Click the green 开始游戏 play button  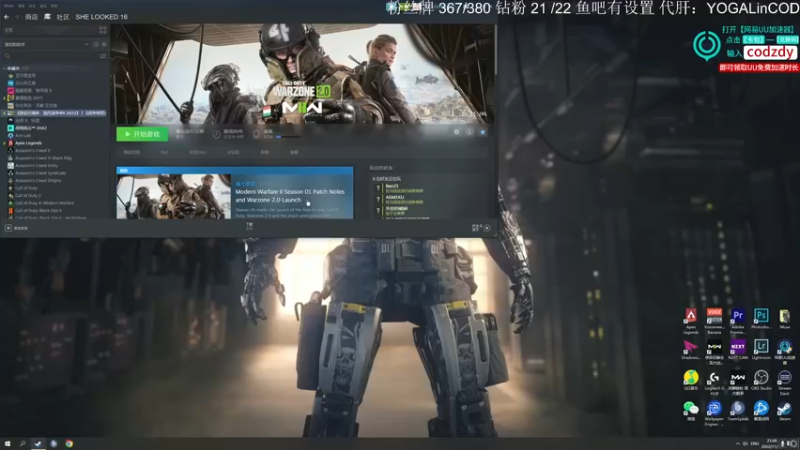[x=142, y=134]
